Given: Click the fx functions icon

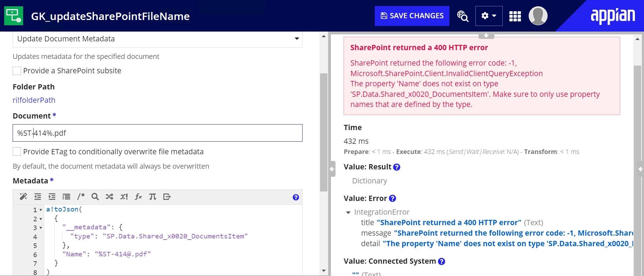Looking at the screenshot, I should pos(138,197).
